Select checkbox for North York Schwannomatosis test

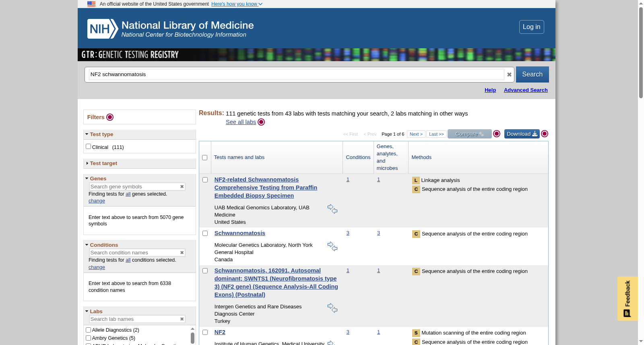[x=205, y=233]
